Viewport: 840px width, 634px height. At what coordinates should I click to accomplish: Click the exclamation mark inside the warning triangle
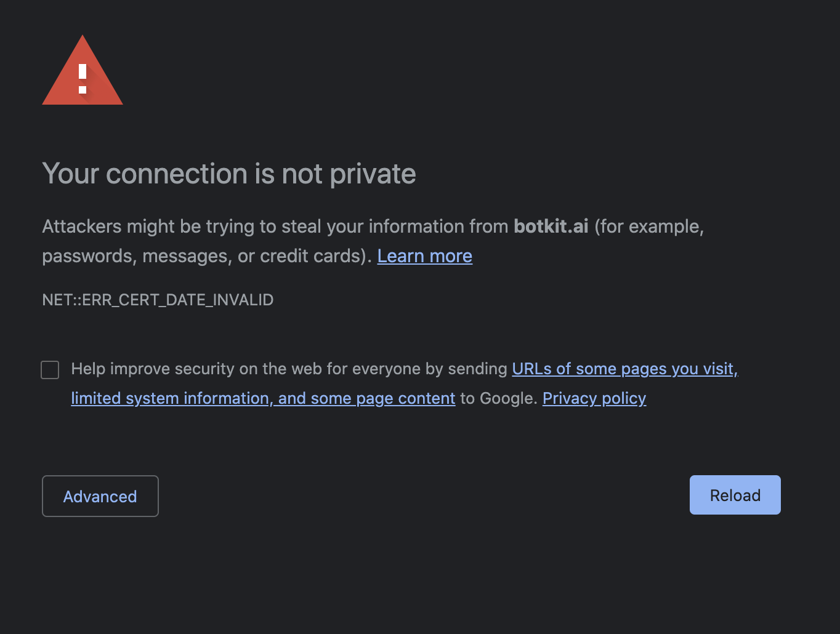pyautogui.click(x=82, y=77)
